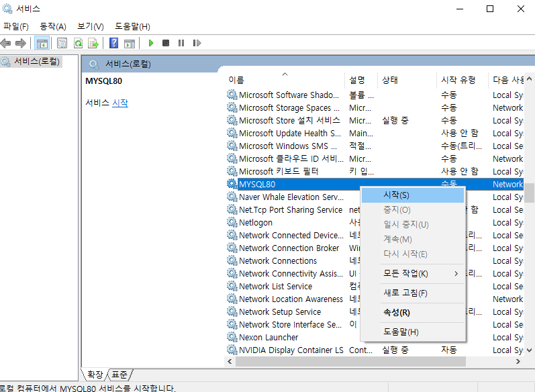
Task: Toggle the Action Pane toolbar icon
Action: [x=130, y=43]
